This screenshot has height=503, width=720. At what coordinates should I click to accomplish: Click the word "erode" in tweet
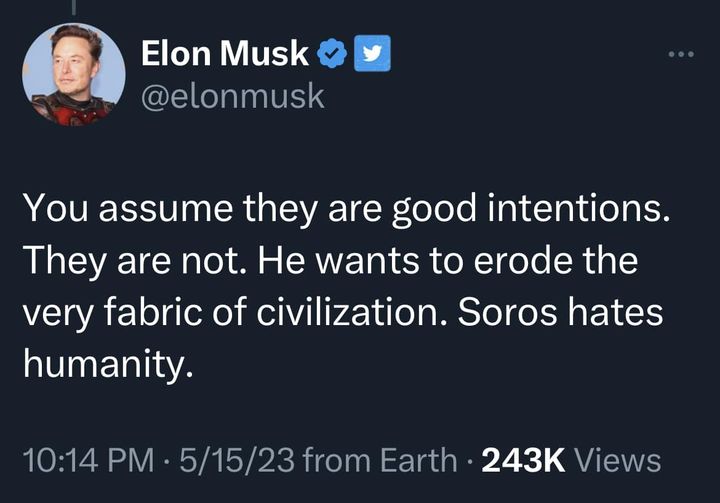click(x=523, y=261)
